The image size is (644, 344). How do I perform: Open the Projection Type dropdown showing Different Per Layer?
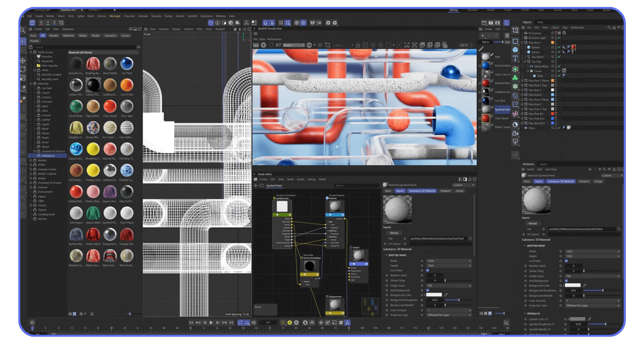tap(593, 305)
